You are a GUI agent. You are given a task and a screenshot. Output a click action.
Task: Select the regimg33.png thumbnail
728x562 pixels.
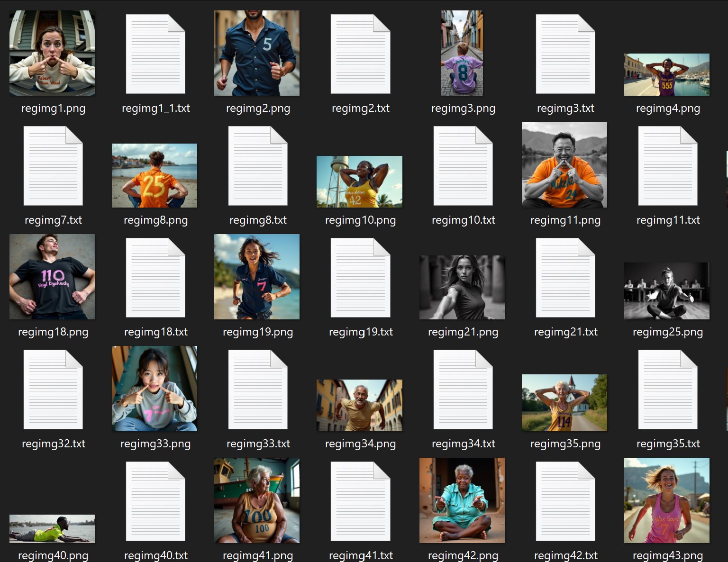point(155,389)
